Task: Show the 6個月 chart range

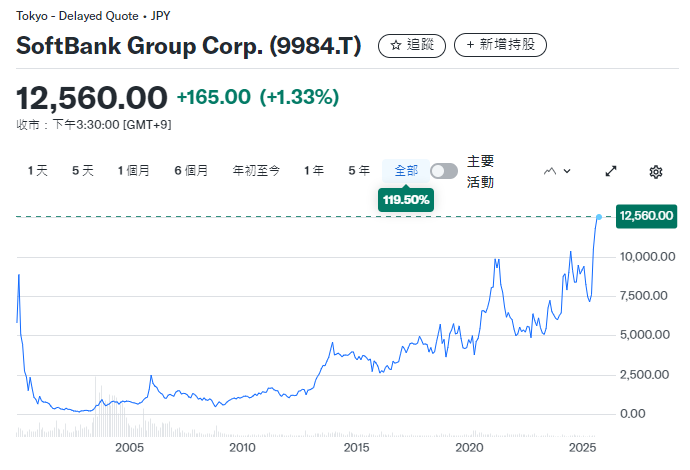Action: coord(191,171)
